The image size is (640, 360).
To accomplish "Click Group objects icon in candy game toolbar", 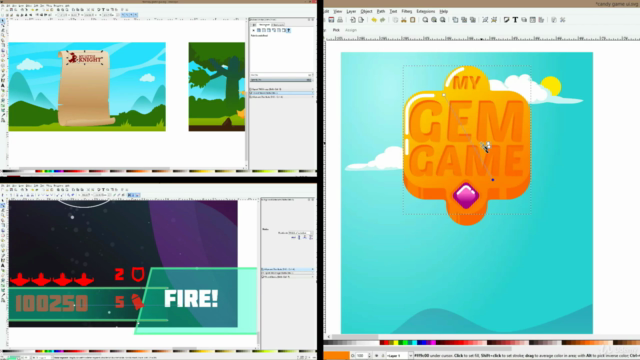I will [485, 20].
